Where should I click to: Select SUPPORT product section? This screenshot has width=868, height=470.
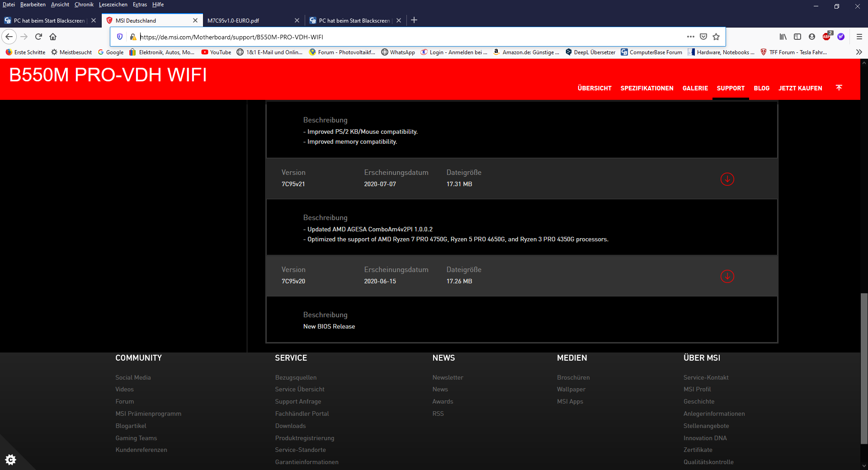coord(731,88)
